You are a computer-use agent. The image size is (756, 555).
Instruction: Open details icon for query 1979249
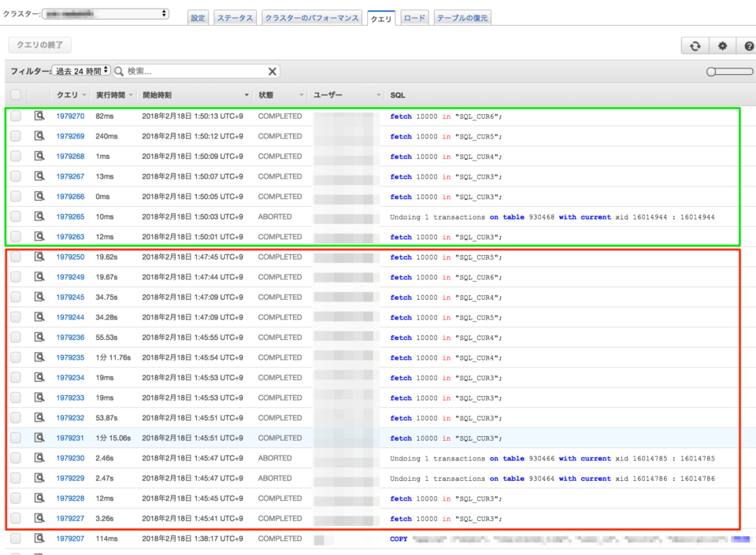click(39, 276)
